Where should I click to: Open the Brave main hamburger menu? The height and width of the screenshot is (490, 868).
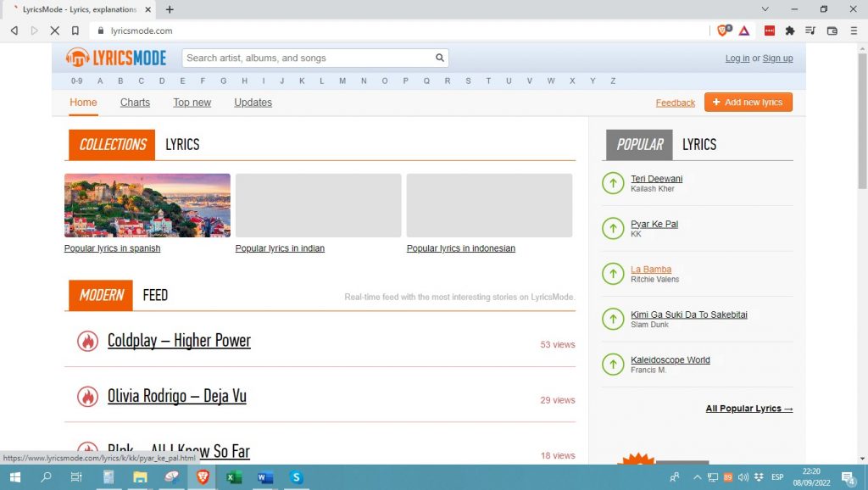(852, 31)
